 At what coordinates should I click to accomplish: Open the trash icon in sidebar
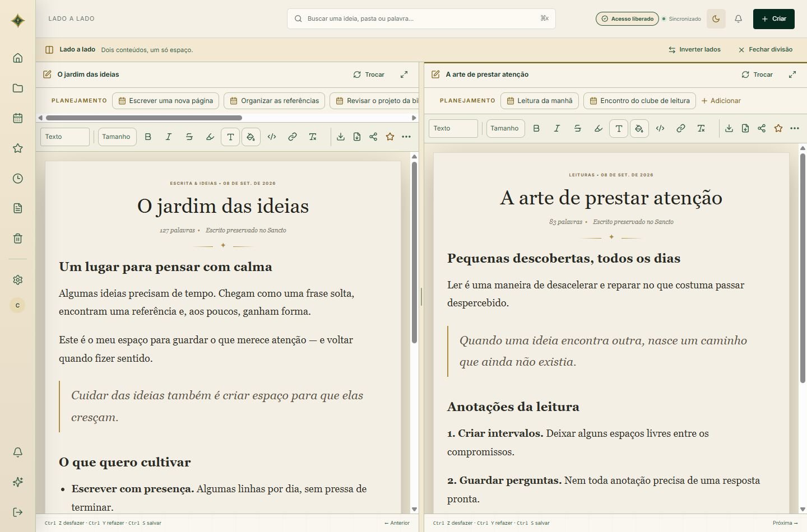18,239
